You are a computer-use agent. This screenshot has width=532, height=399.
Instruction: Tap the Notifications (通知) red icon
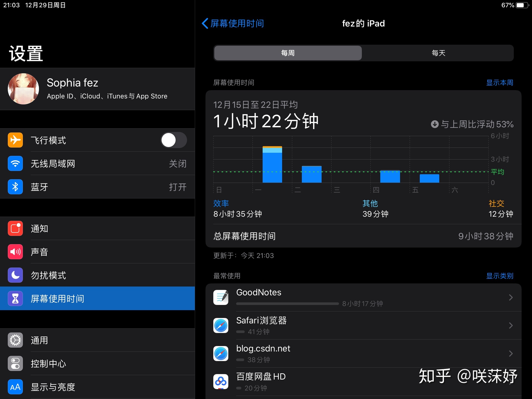[15, 228]
